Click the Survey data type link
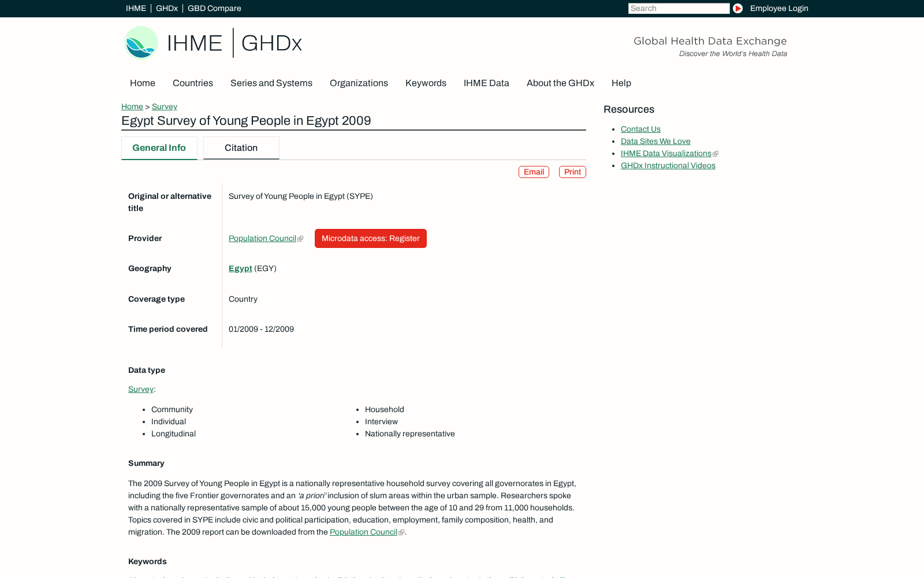Viewport: 924px width, 578px height. 141,389
